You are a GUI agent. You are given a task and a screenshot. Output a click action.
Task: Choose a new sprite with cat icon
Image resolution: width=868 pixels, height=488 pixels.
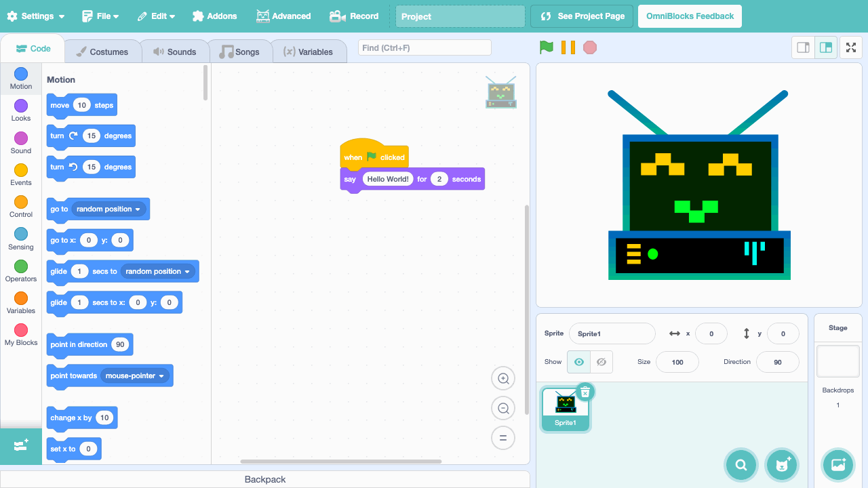pyautogui.click(x=781, y=465)
